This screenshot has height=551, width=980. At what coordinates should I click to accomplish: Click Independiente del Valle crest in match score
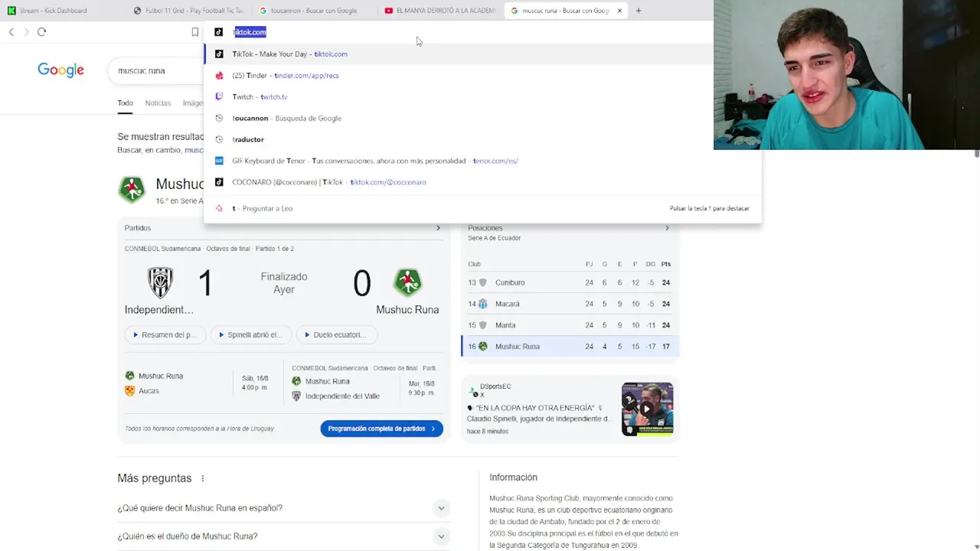[160, 282]
